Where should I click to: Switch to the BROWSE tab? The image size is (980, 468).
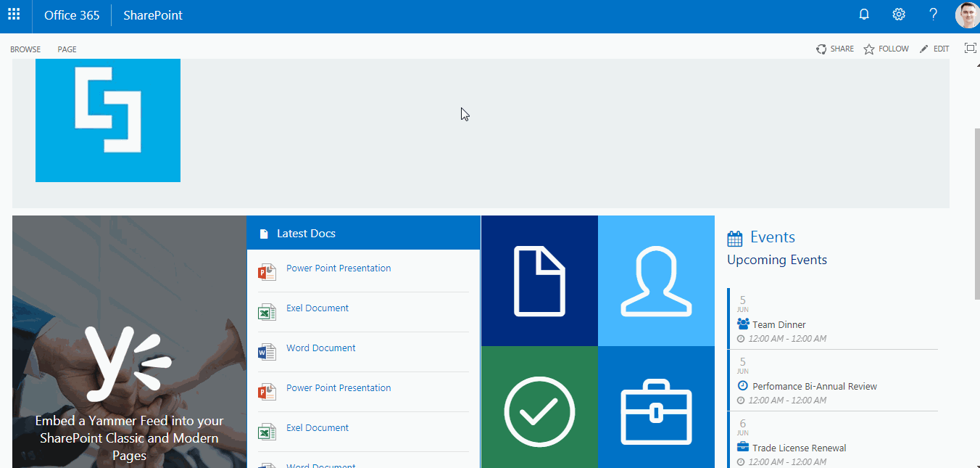pyautogui.click(x=25, y=49)
